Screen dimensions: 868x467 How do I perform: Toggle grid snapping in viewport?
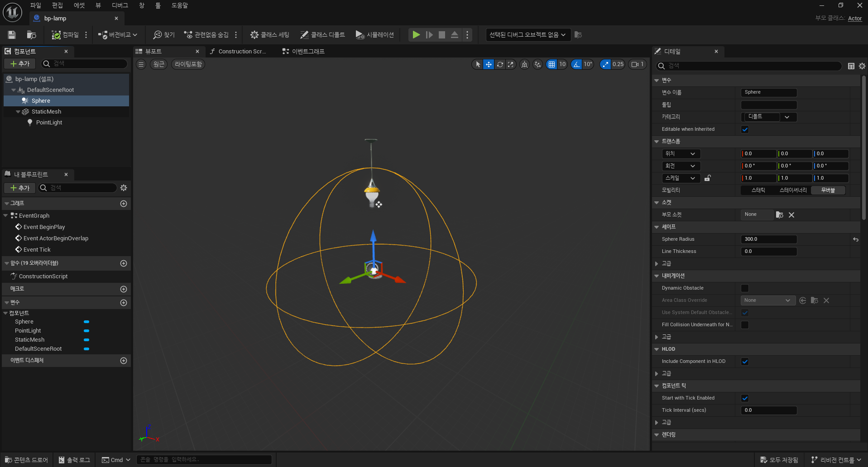551,64
